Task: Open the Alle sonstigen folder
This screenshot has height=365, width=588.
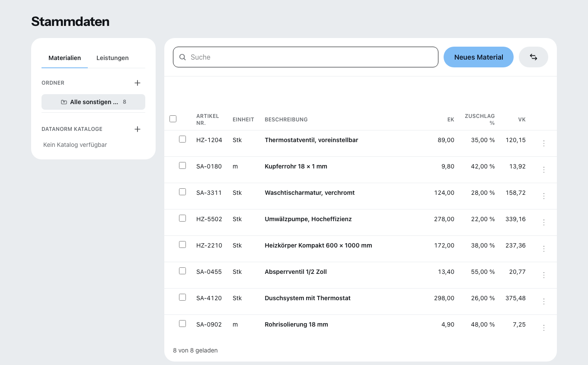Action: pos(93,102)
